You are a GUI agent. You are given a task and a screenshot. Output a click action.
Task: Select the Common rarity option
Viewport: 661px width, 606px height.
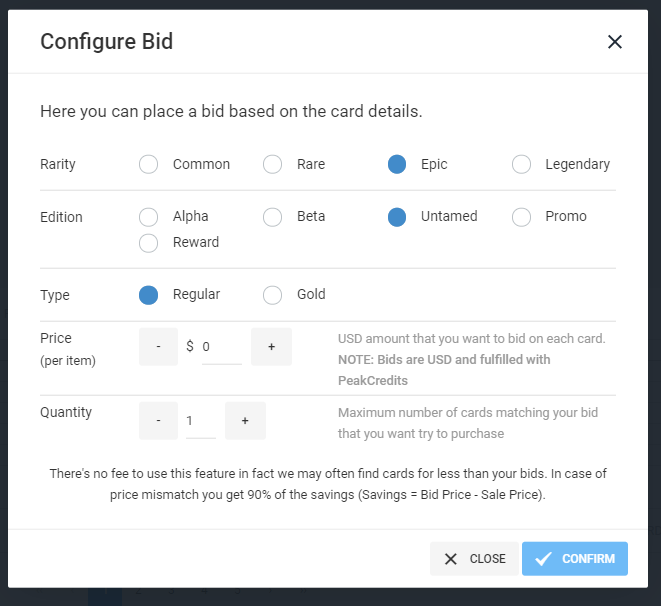tap(149, 165)
